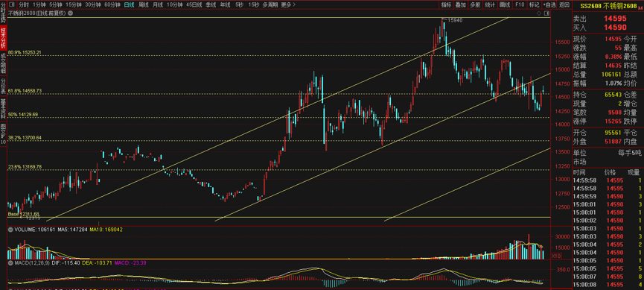Click the 标记 mark button
Image resolution: width=644 pixels, height=290 pixels.
534,5
